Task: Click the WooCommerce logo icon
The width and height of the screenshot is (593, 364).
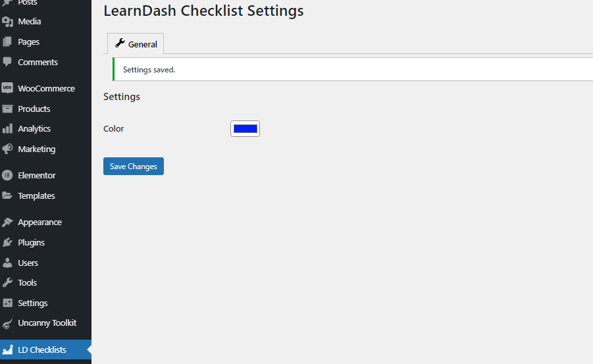Action: click(x=7, y=88)
